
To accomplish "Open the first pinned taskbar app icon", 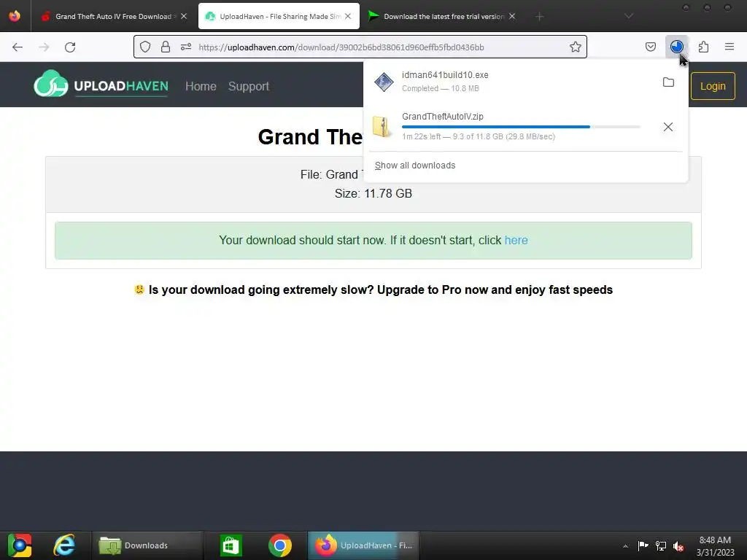I will pos(20,545).
